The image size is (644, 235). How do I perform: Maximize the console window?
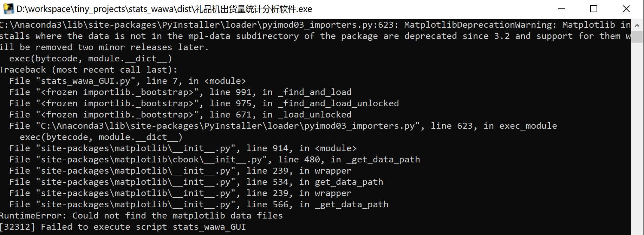(594, 9)
